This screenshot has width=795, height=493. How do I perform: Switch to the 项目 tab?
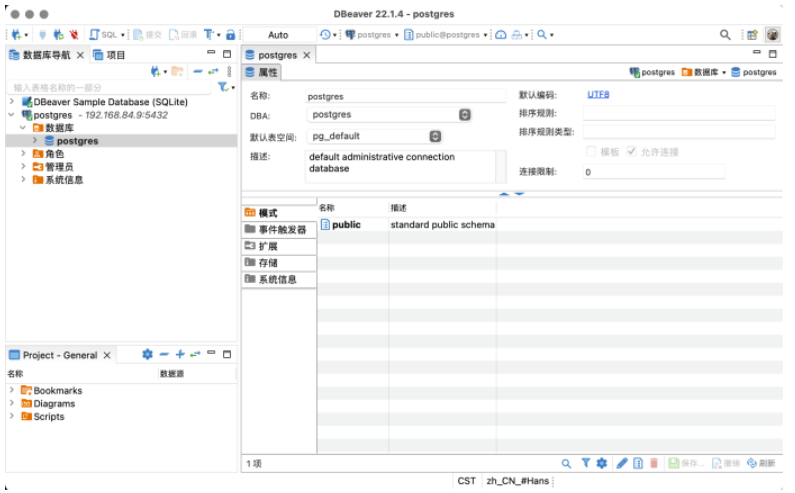[109, 55]
